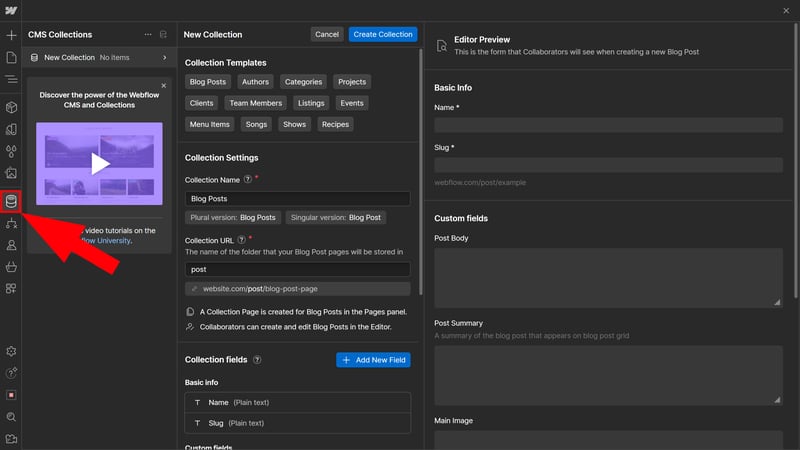Click help icon beside Collection Name
The image size is (800, 450).
tap(247, 179)
